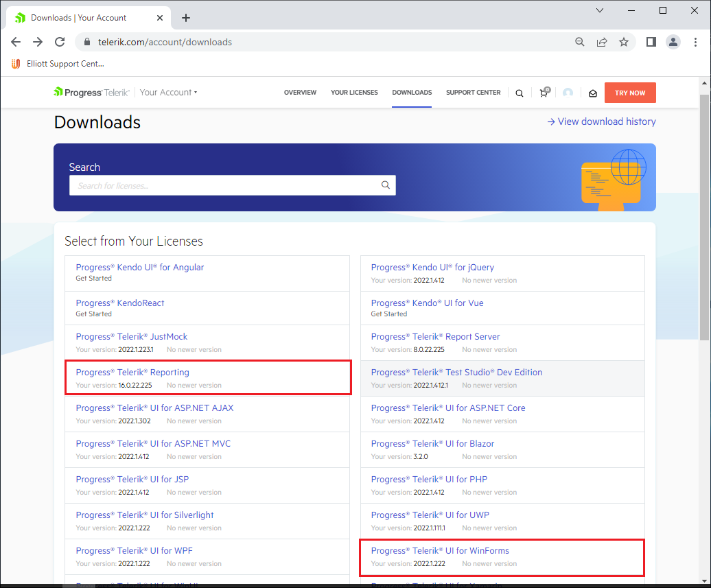This screenshot has height=588, width=711.
Task: Go back to the previous page
Action: (x=16, y=42)
